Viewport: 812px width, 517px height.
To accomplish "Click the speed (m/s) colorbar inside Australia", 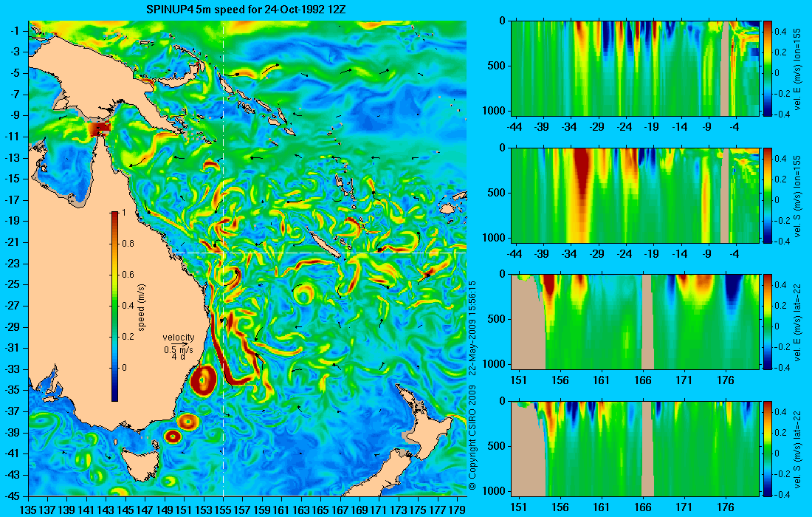I will pos(114,307).
